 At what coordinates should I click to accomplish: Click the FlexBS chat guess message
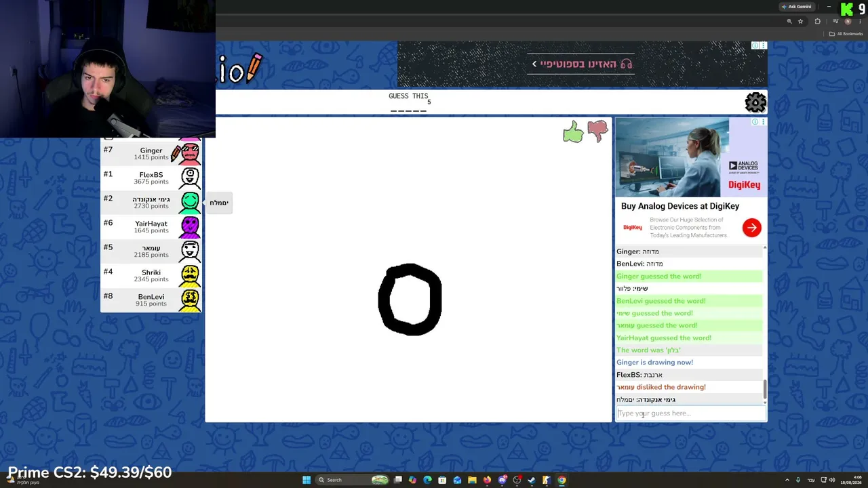639,375
